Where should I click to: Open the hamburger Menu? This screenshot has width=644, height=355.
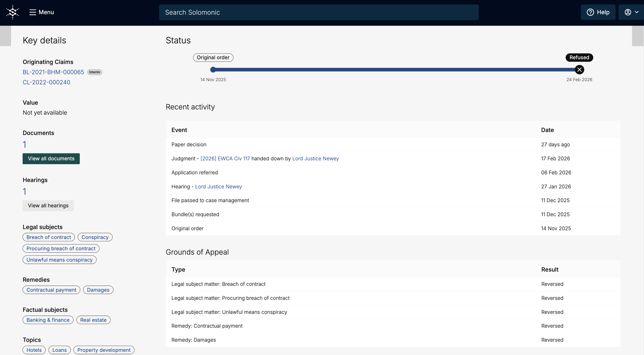41,12
